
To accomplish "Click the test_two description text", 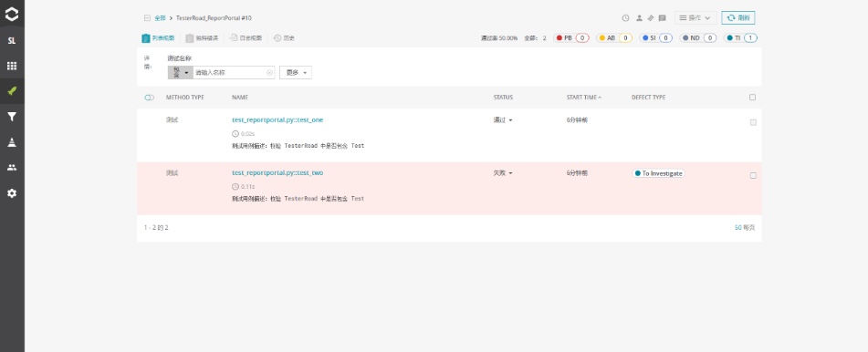I will pyautogui.click(x=298, y=199).
